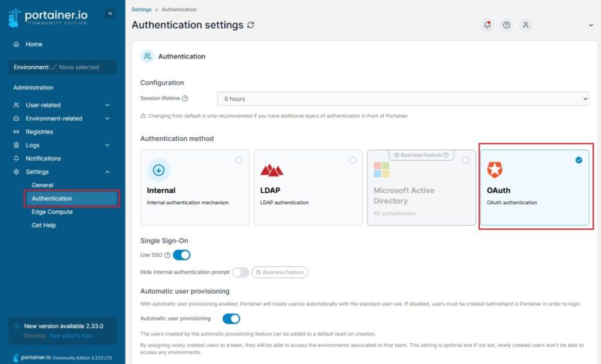
Task: Toggle the Use SSO switch
Action: coord(182,255)
